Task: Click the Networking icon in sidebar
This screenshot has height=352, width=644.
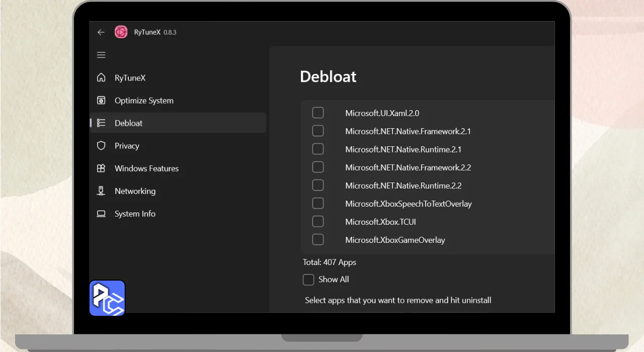Action: [x=101, y=191]
